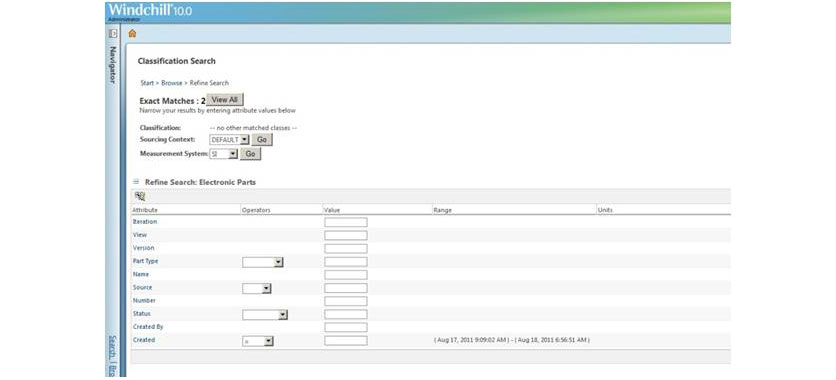Open the Sourcing Context dropdown
836x380 pixels.
[x=229, y=140]
